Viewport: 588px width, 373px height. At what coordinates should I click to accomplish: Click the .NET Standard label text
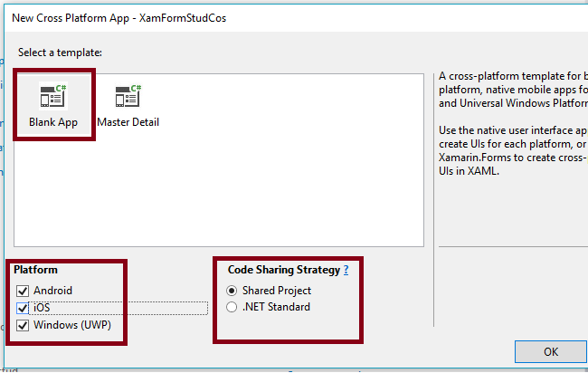[276, 307]
